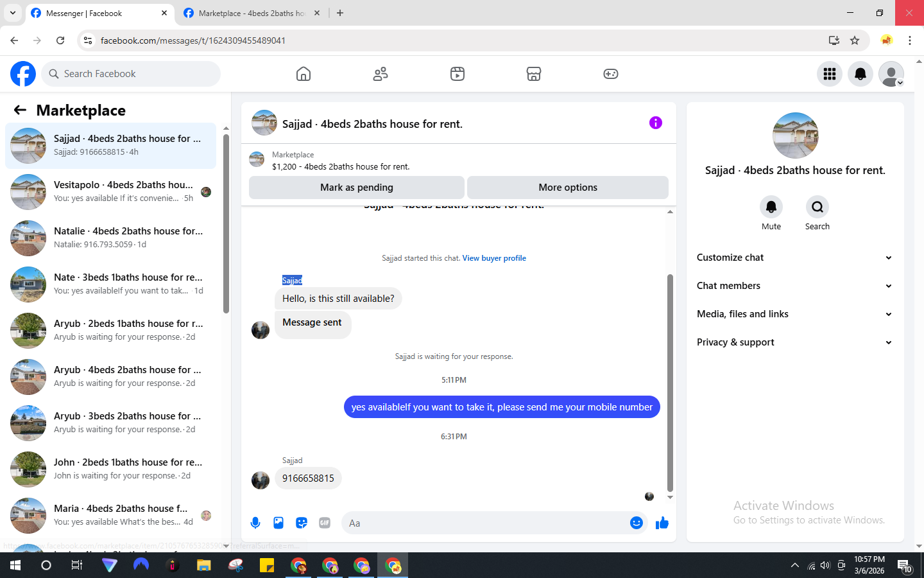The width and height of the screenshot is (924, 578).
Task: Choose a GIF icon
Action: (325, 523)
